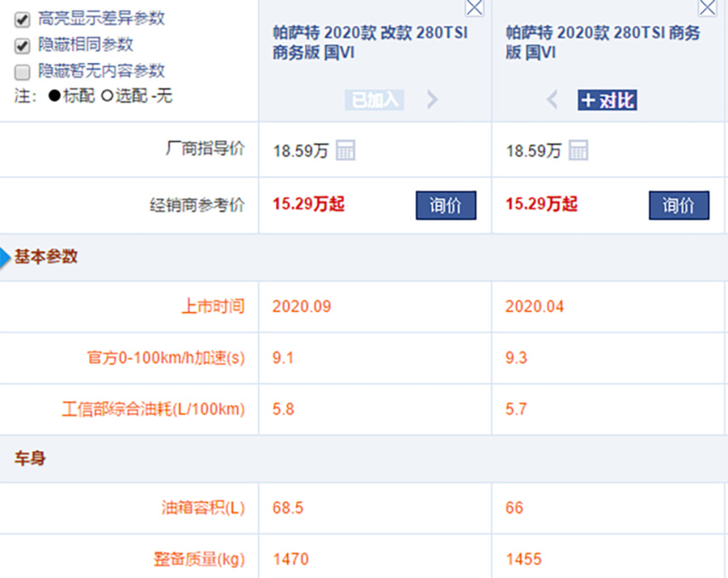Select the 基本参数 section header
Viewport: 728px width, 578px height.
pyautogui.click(x=46, y=257)
